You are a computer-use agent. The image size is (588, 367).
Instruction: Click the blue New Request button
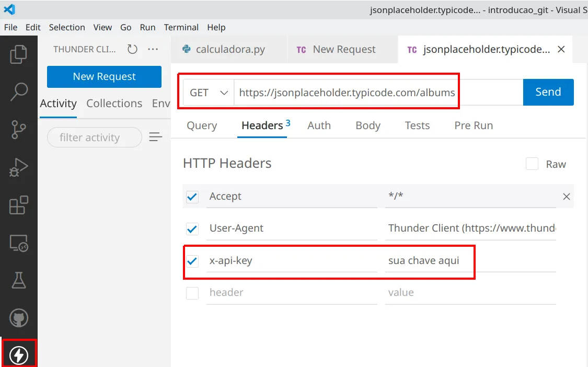[x=104, y=76]
